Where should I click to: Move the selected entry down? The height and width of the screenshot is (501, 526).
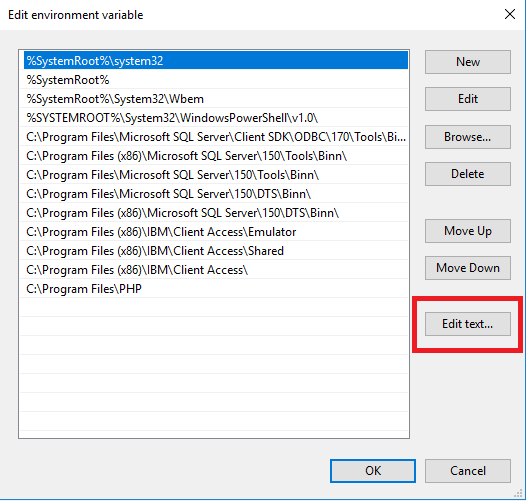point(468,268)
